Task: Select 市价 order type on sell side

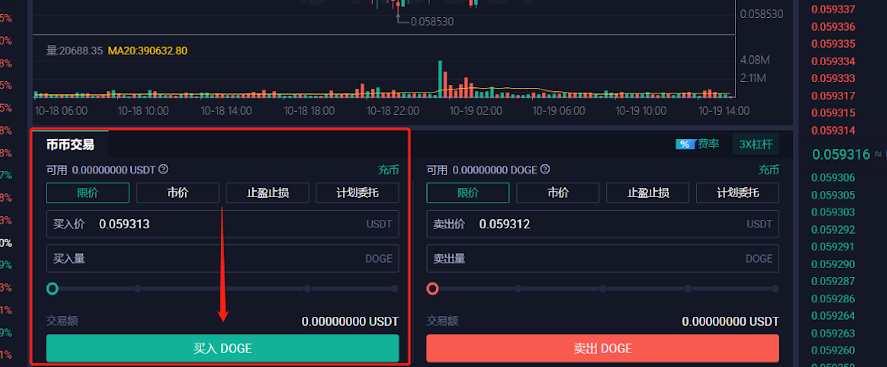Action: pos(558,193)
